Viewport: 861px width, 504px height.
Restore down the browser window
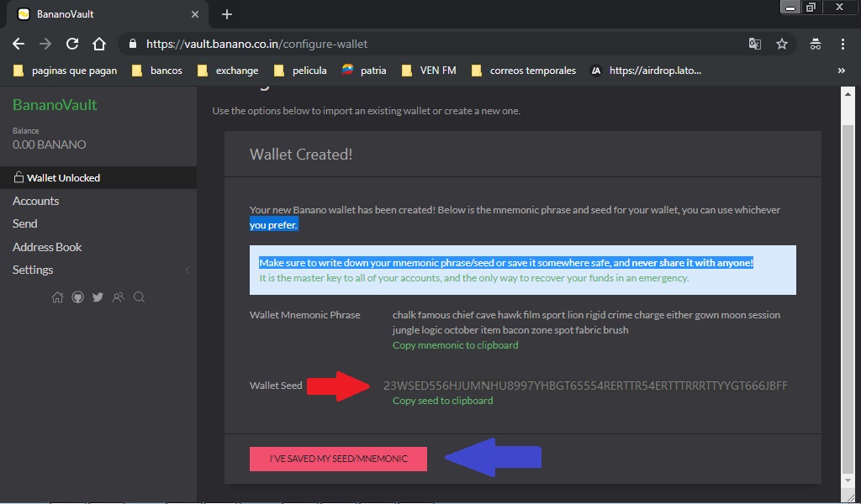[x=811, y=8]
